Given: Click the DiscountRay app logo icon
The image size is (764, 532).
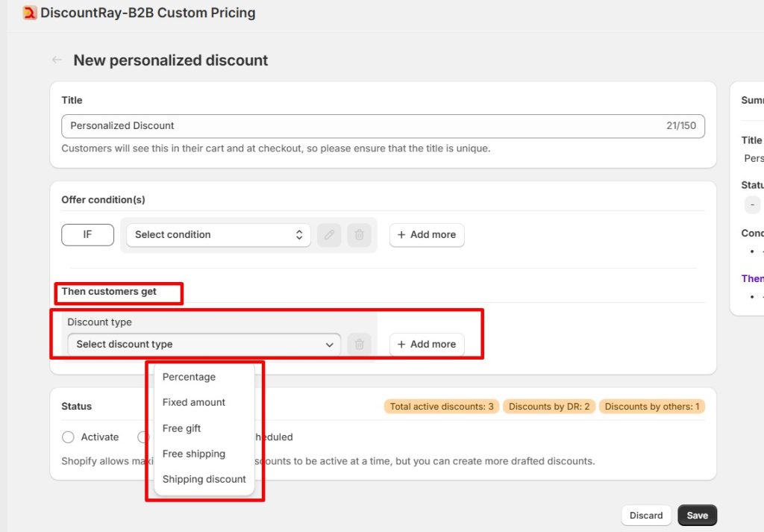Looking at the screenshot, I should click(x=30, y=13).
